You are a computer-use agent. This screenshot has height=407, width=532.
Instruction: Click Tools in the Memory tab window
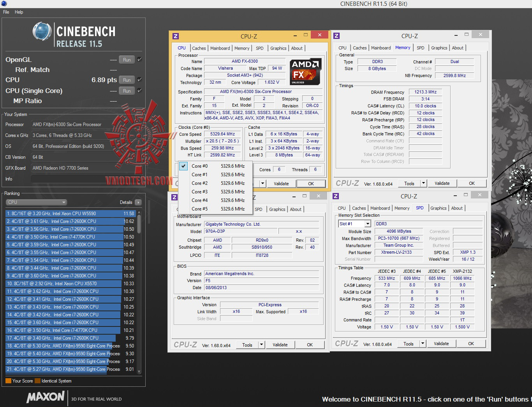(409, 183)
